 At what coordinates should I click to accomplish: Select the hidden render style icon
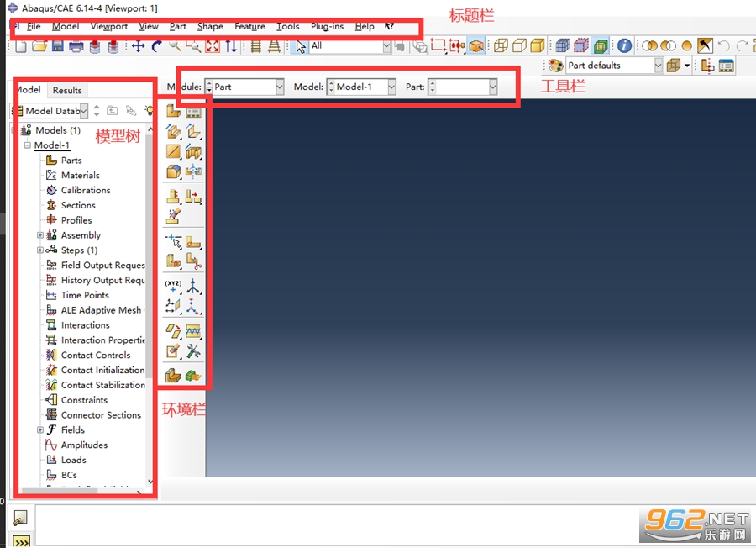(519, 46)
